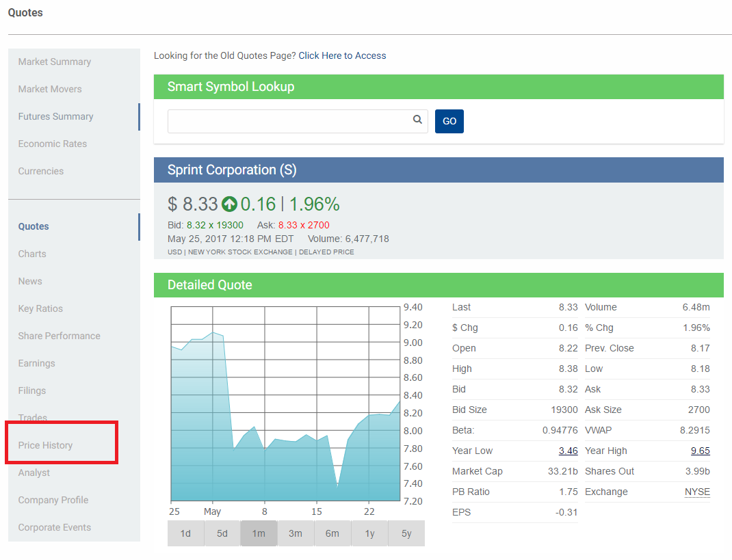
Task: Click the Year High value 9.65 link
Action: 701,451
